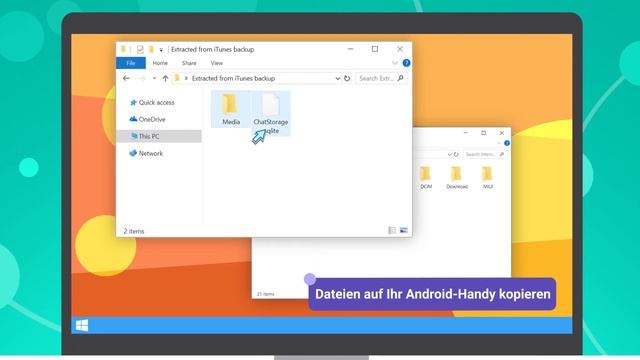Click folder icon in title bar

coord(123,49)
